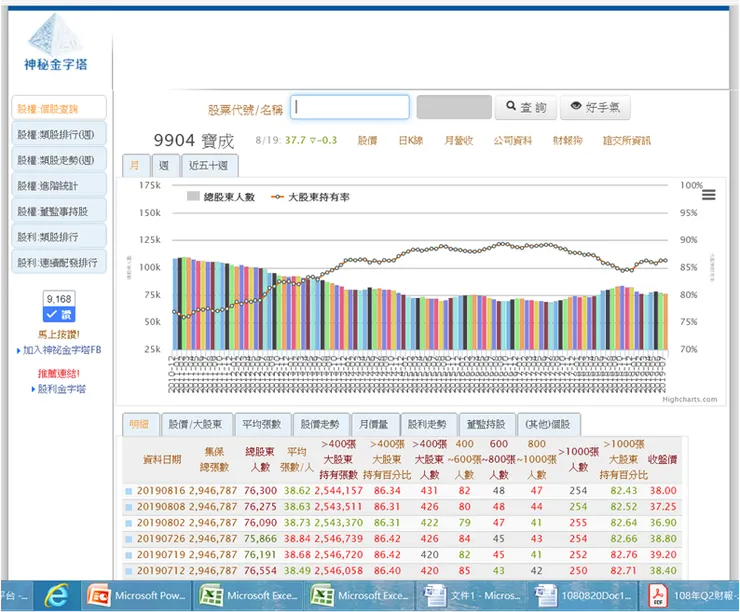Open 股權:董監事持股 sidebar item
This screenshot has height=612, width=740.
click(x=59, y=211)
